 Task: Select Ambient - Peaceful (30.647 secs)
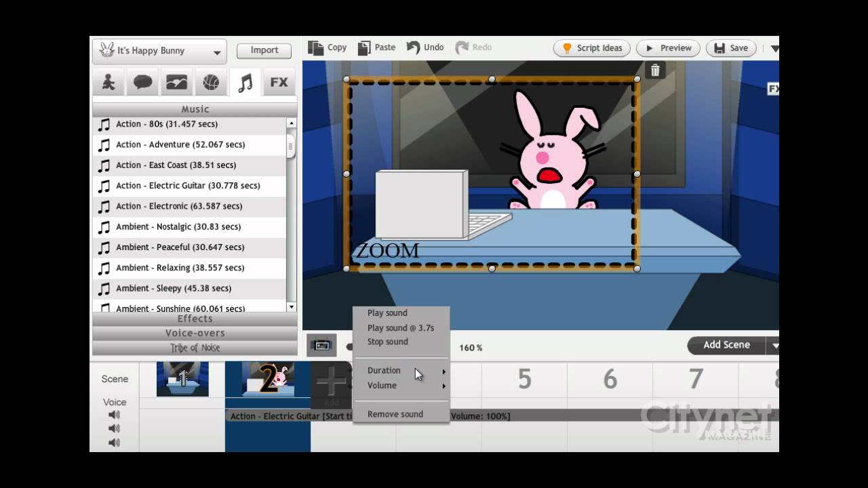[x=189, y=247]
